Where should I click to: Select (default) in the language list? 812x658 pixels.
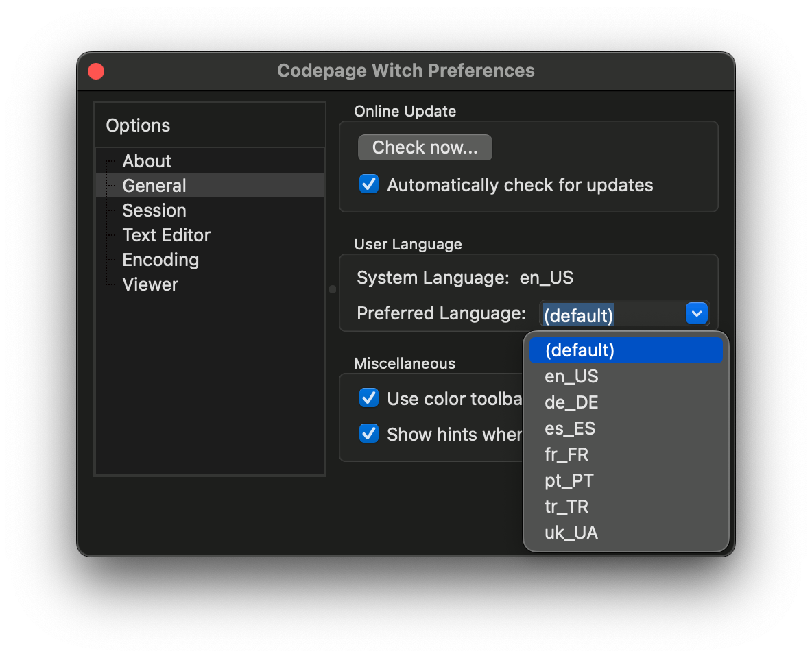click(x=625, y=350)
